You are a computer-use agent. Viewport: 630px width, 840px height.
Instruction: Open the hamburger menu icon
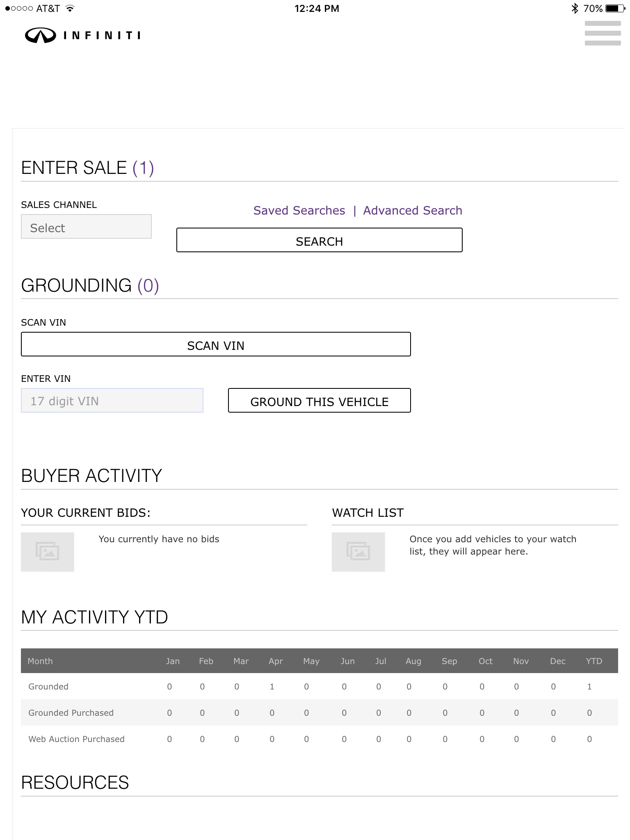pyautogui.click(x=602, y=33)
